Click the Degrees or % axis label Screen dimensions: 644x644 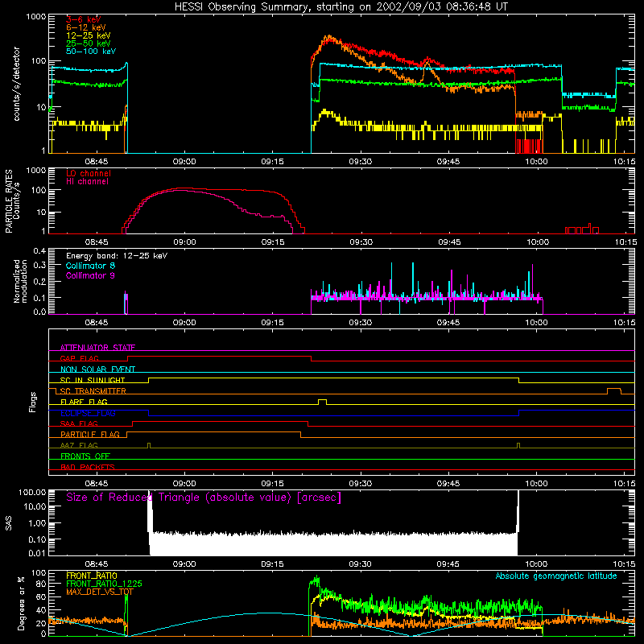tap(21, 603)
